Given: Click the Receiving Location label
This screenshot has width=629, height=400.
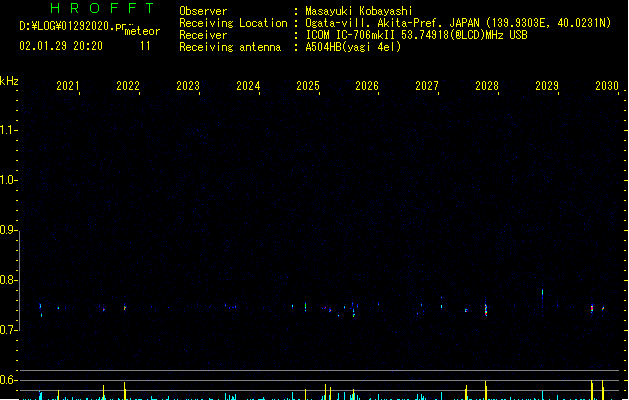Looking at the screenshot, I should [x=233, y=23].
